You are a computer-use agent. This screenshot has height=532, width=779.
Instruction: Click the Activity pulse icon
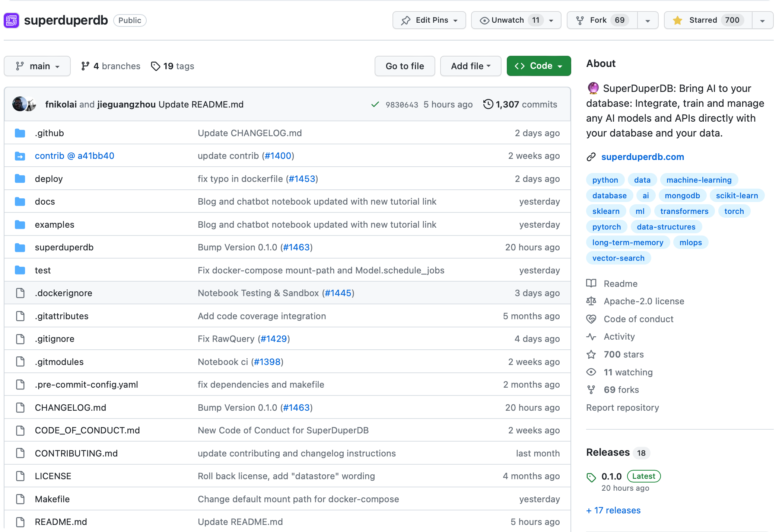(591, 337)
